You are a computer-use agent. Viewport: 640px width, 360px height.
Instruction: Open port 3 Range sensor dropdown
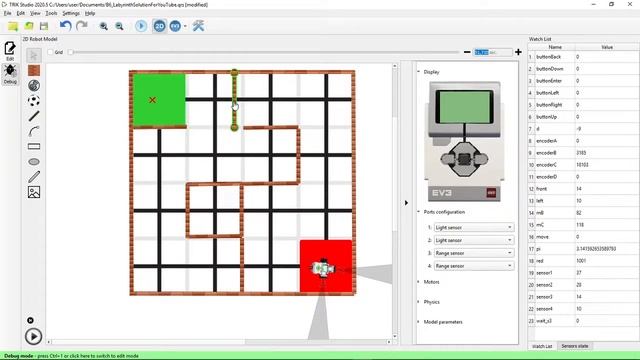473,253
